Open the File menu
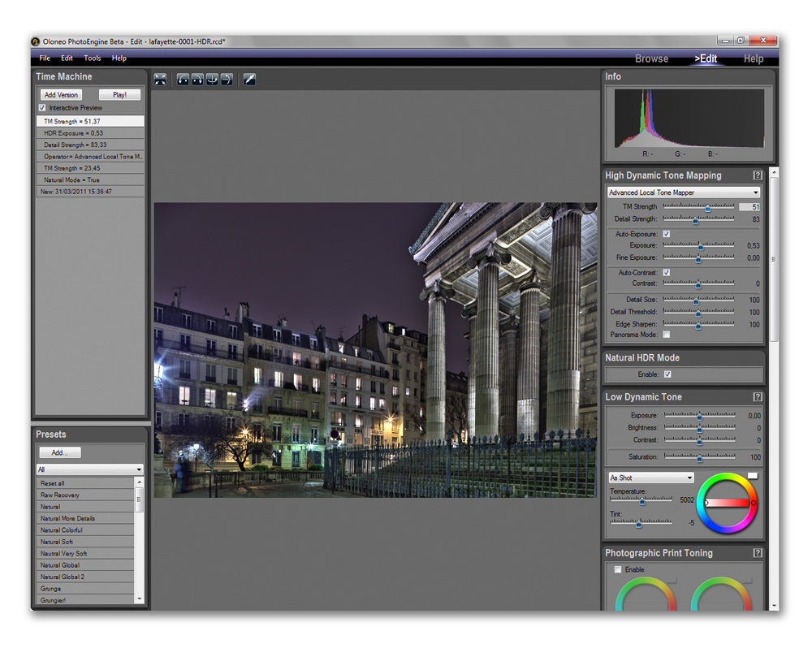 (x=45, y=58)
